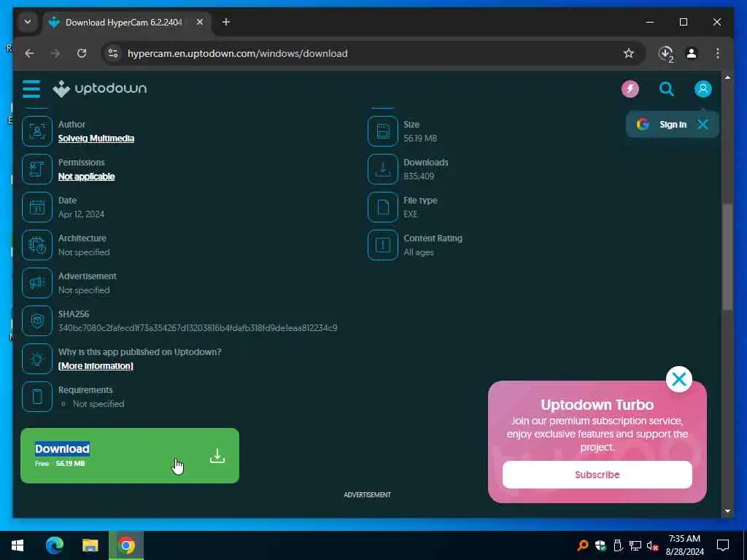This screenshot has width=747, height=560.
Task: Click the Content Rating icon
Action: pyautogui.click(x=382, y=245)
